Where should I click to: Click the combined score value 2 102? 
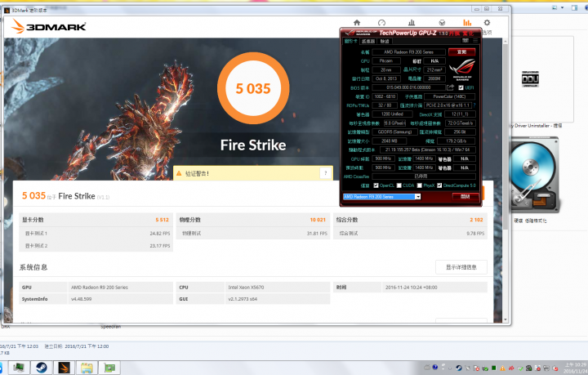(x=476, y=220)
